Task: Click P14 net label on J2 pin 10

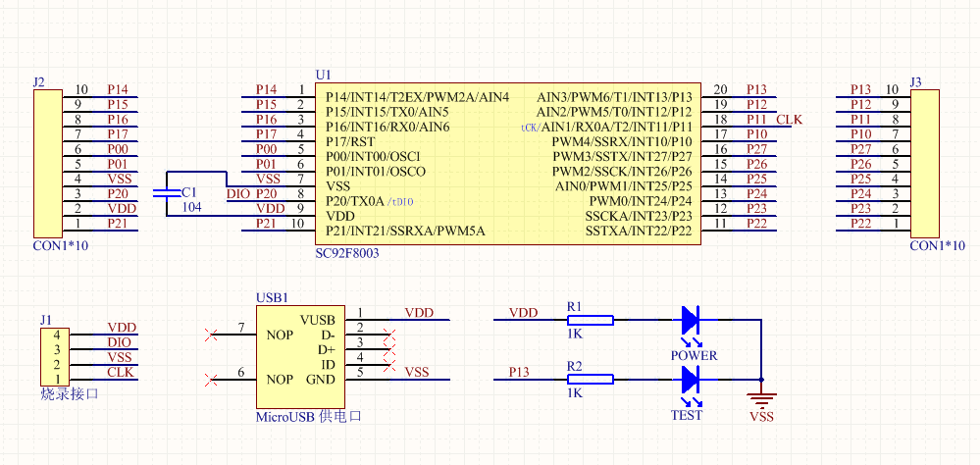Action: 118,89
